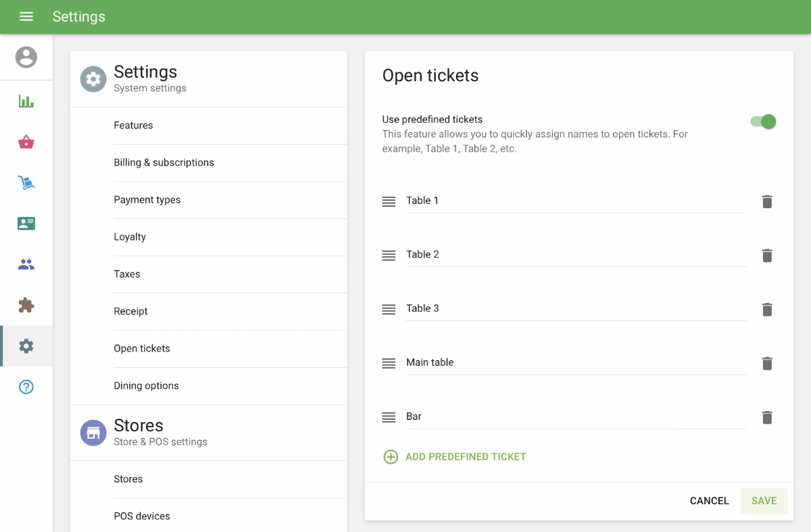Select Billing & subscriptions in settings list
The width and height of the screenshot is (811, 532).
[x=164, y=162]
